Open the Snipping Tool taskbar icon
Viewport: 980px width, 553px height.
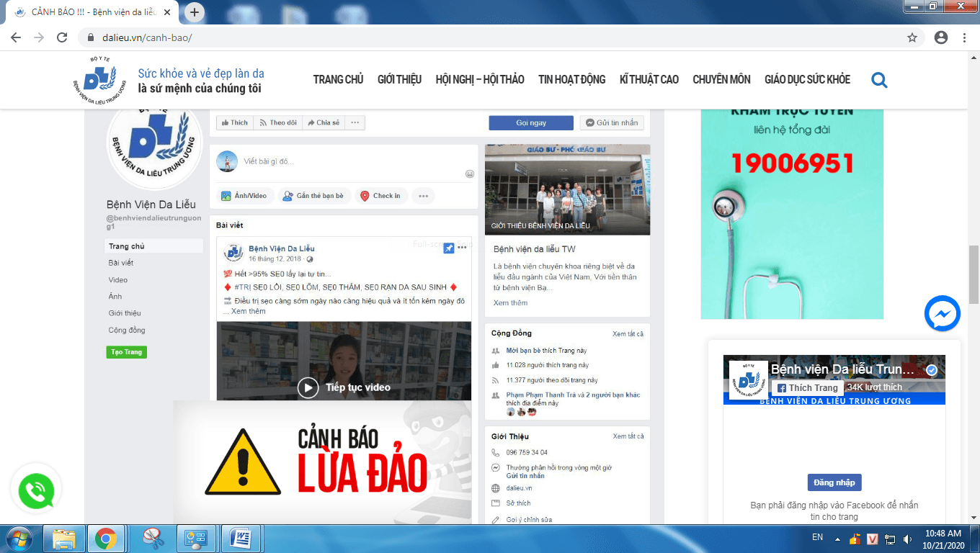point(153,539)
